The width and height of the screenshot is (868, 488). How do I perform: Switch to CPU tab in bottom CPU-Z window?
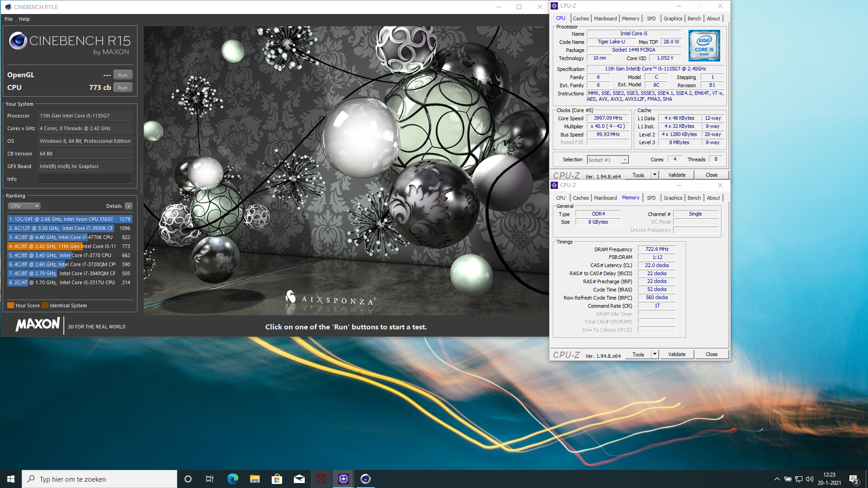tap(561, 198)
